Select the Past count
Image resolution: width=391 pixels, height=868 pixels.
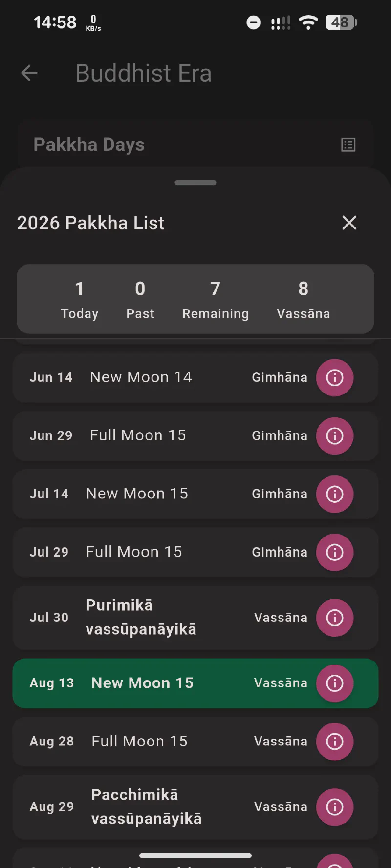[140, 299]
